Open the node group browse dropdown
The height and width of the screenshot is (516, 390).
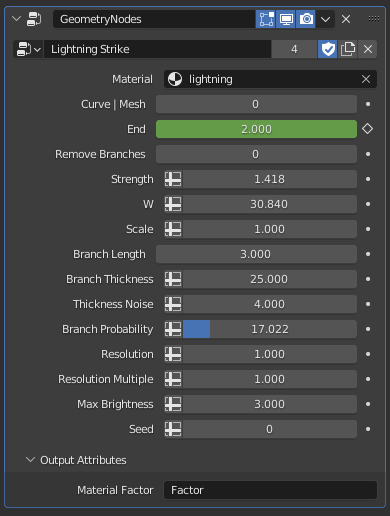coord(28,49)
